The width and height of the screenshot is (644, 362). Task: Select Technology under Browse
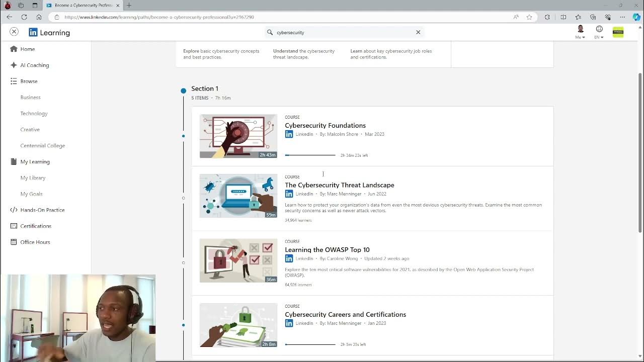pos(34,113)
